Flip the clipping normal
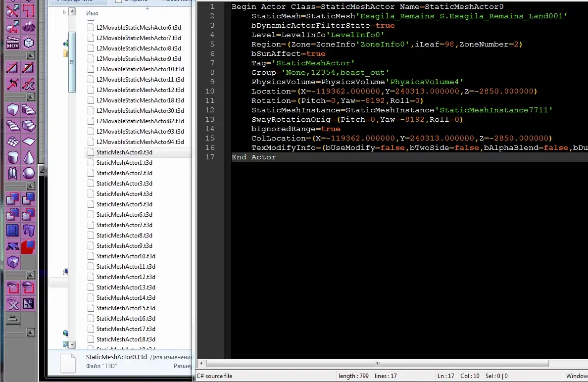The image size is (588, 382). [x=12, y=84]
